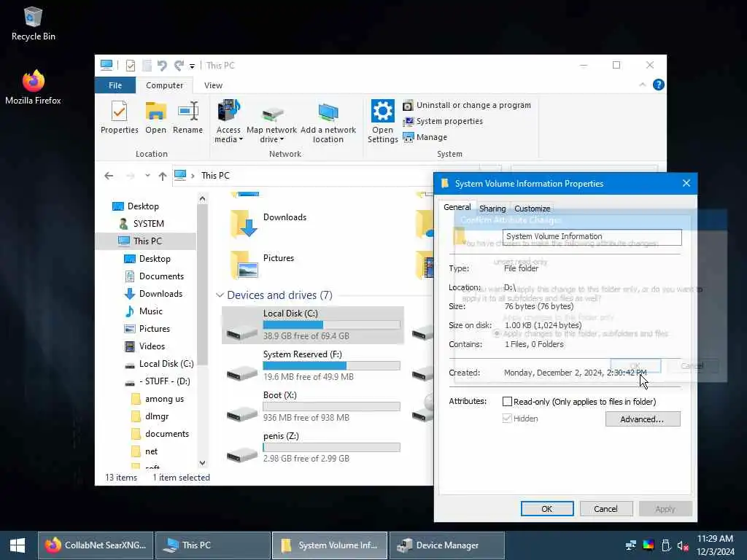
Task: Click Uninstall or change a program
Action: (x=467, y=105)
